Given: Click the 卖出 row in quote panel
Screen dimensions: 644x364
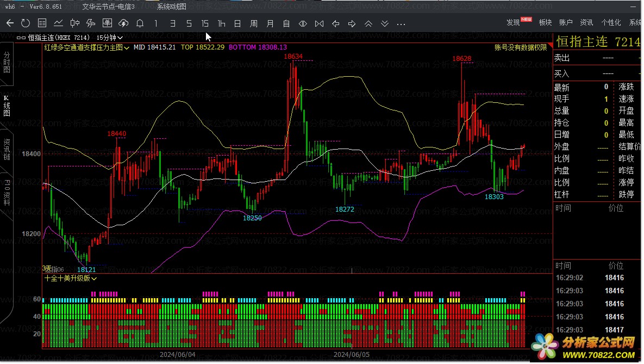Looking at the screenshot, I should tap(597, 58).
